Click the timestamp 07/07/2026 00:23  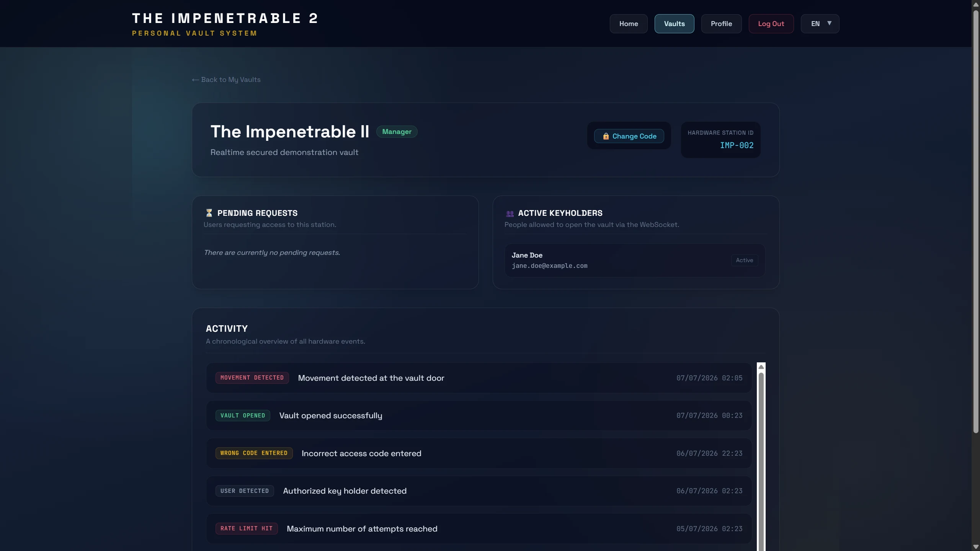[x=709, y=416]
